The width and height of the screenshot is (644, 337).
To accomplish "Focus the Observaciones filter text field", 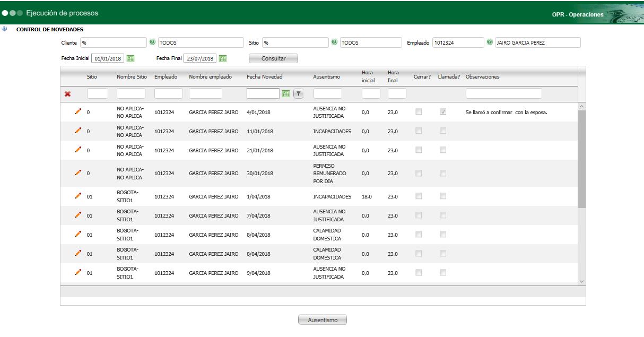I will (503, 94).
